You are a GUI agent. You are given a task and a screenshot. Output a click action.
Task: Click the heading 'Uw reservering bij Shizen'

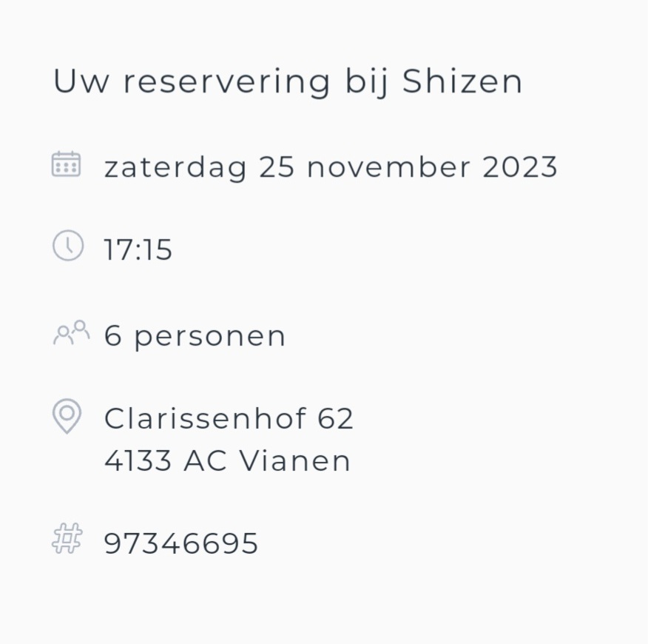tap(288, 81)
